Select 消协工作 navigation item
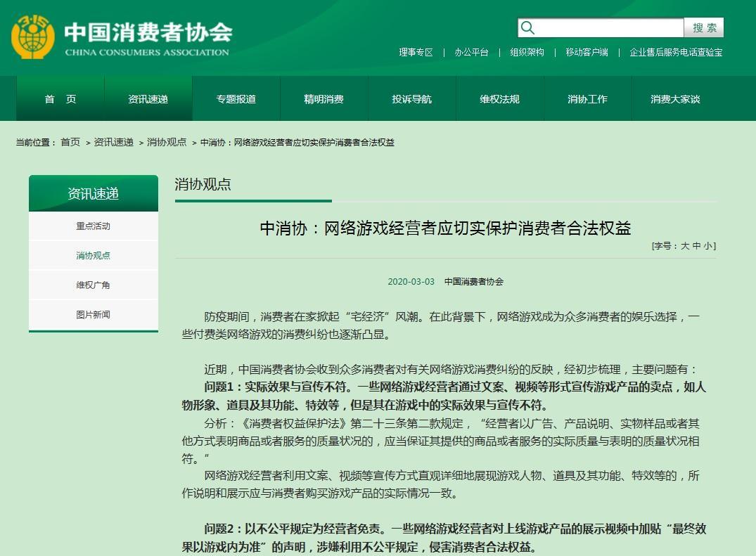The height and width of the screenshot is (556, 756). [x=587, y=99]
